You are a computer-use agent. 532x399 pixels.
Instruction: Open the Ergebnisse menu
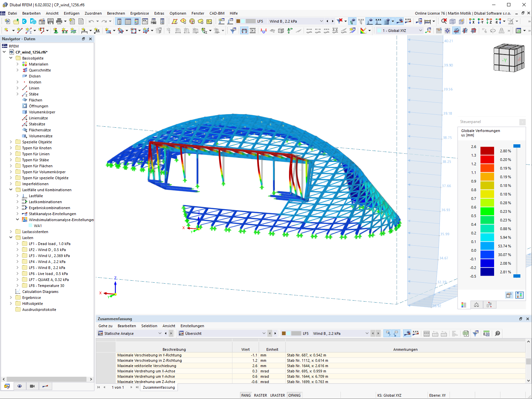click(140, 13)
